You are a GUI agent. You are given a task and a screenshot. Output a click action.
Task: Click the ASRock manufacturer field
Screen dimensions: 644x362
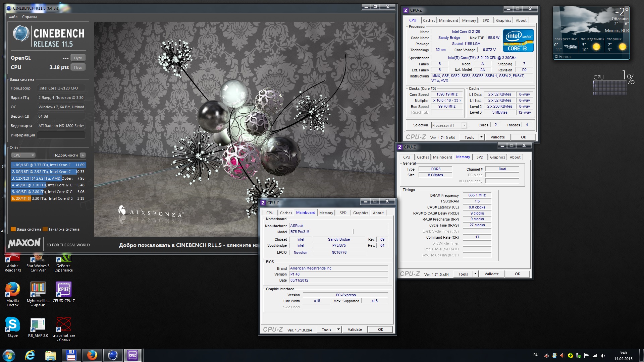pyautogui.click(x=338, y=226)
